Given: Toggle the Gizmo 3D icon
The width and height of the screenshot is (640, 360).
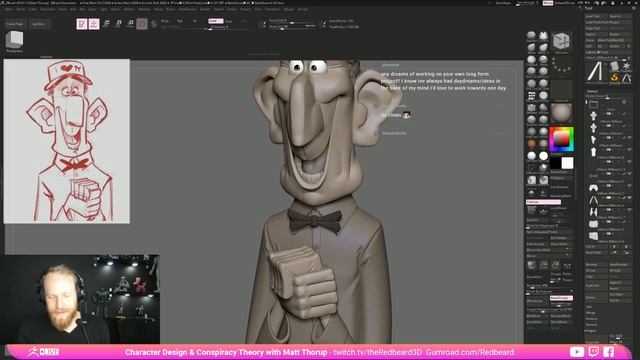Looking at the screenshot, I should click(142, 24).
